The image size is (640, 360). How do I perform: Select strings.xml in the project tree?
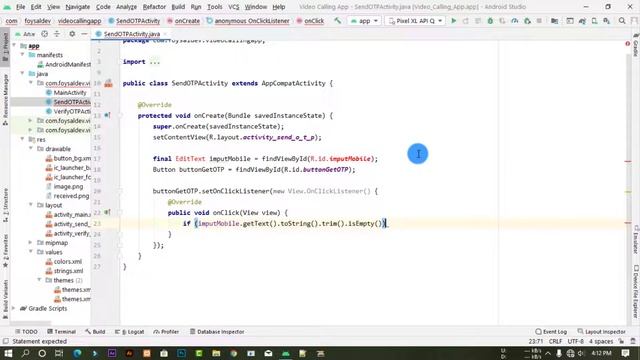pos(69,271)
